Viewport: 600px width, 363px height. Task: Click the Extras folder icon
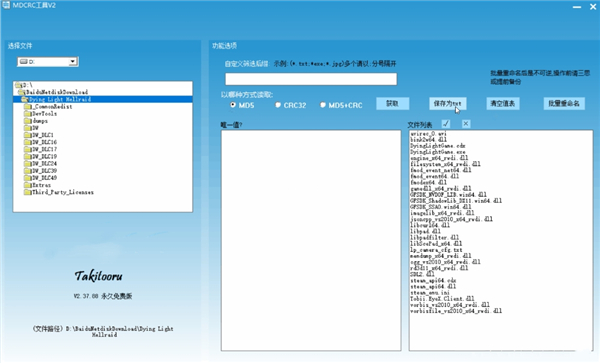pos(28,185)
